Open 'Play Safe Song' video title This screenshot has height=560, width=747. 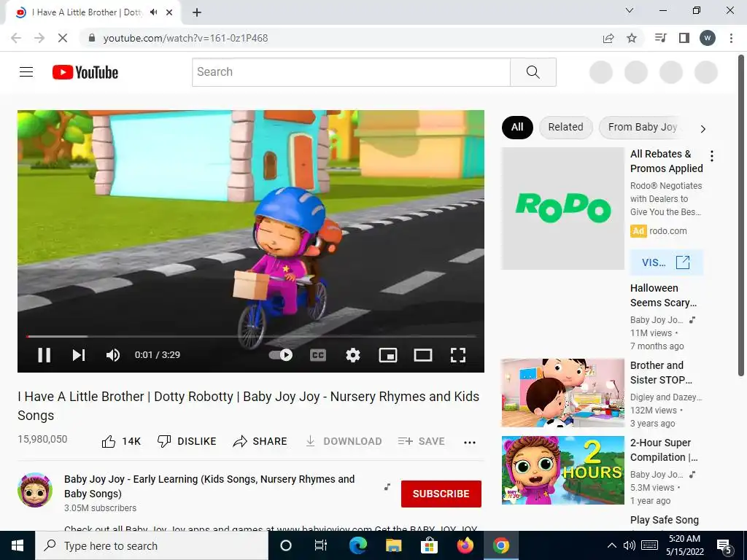tap(664, 520)
